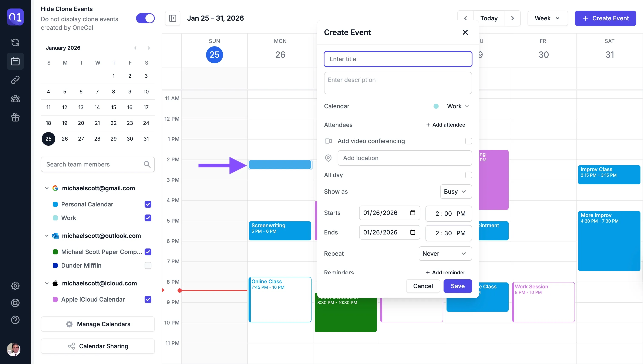Screen dimensions: 643x364
Task: Open the Show as Busy dropdown
Action: pos(455,192)
